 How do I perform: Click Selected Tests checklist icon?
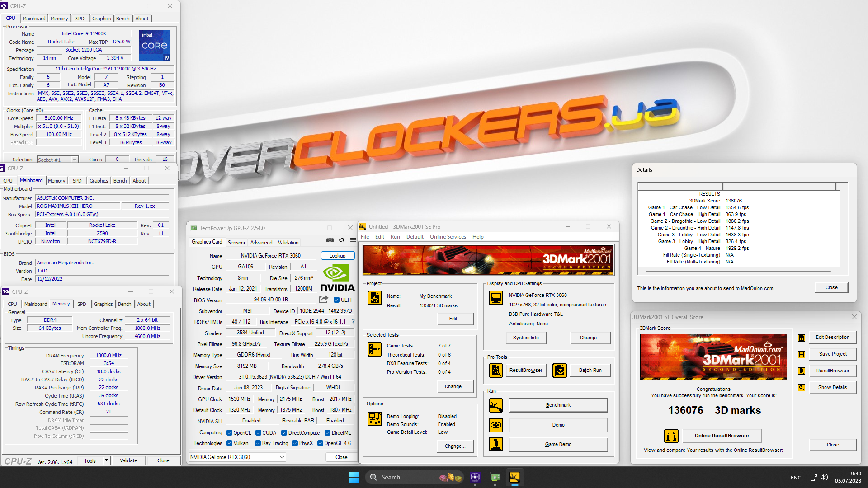374,349
